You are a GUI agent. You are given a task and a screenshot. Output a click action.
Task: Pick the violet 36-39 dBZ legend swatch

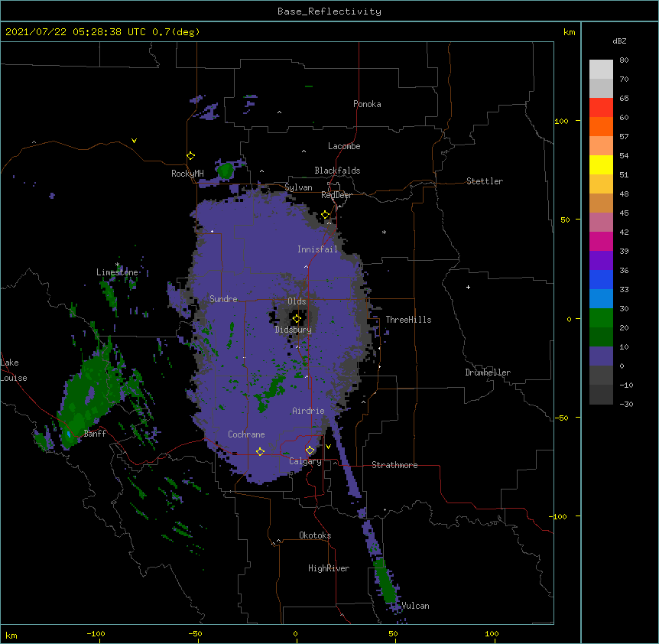(601, 261)
